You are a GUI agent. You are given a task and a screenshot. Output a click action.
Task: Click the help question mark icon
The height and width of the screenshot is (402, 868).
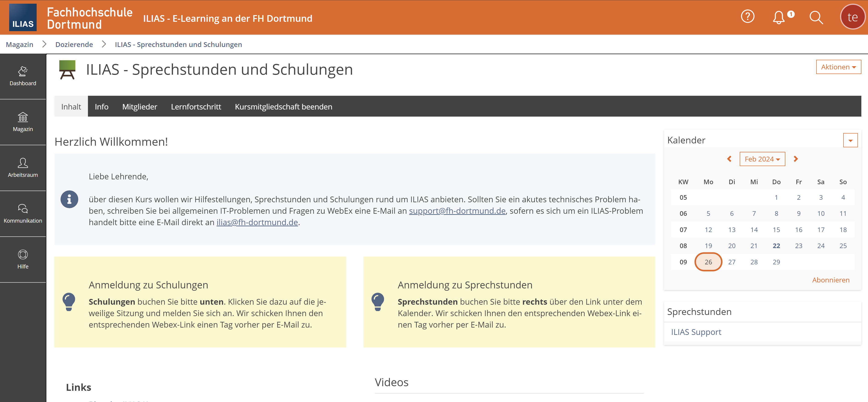[748, 17]
